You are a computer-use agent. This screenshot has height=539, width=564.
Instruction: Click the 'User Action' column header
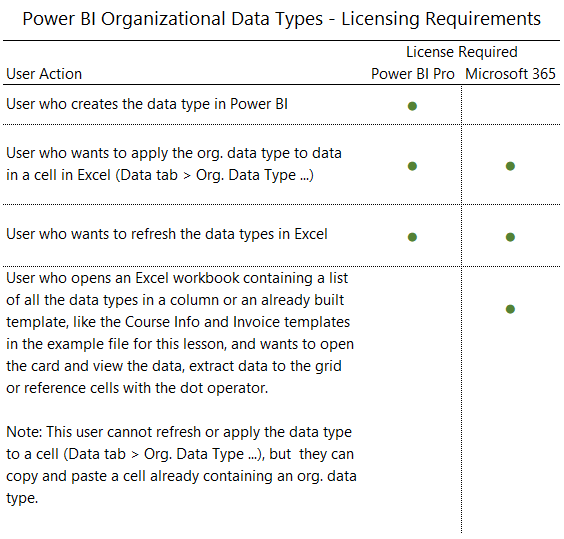(44, 74)
